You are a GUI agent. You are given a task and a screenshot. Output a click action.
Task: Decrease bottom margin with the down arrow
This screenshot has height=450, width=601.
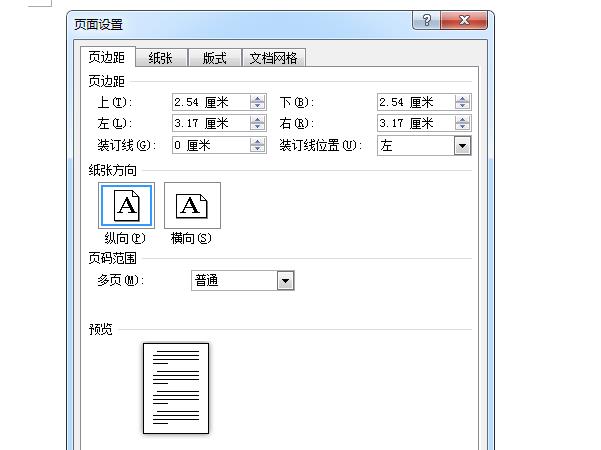coord(463,106)
